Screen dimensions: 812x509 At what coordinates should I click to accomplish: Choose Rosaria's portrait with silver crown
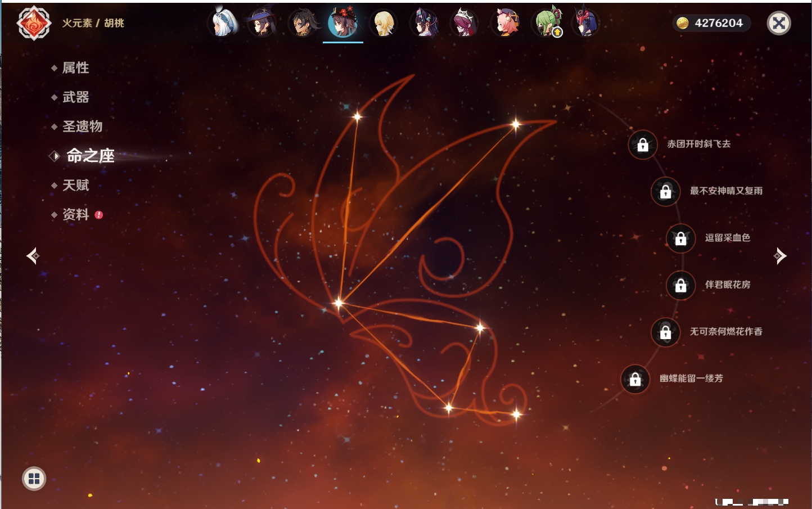[464, 23]
